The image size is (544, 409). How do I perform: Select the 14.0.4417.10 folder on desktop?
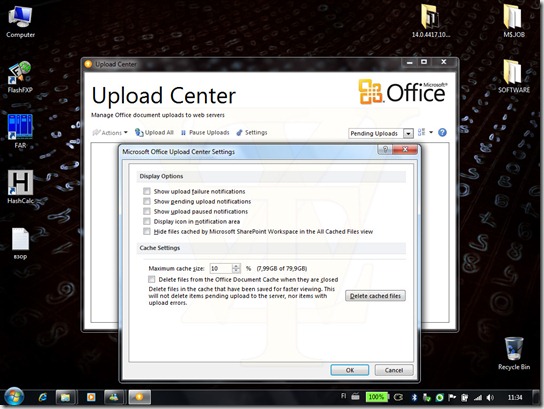pyautogui.click(x=431, y=20)
